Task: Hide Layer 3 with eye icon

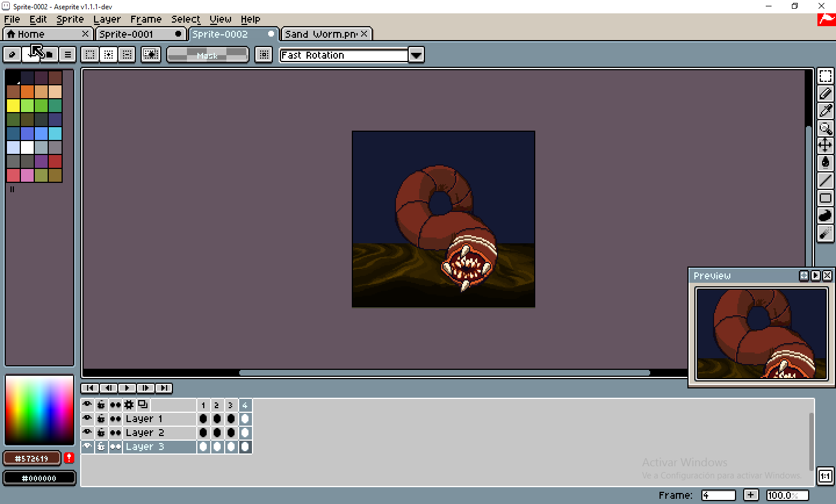Action: click(x=88, y=447)
